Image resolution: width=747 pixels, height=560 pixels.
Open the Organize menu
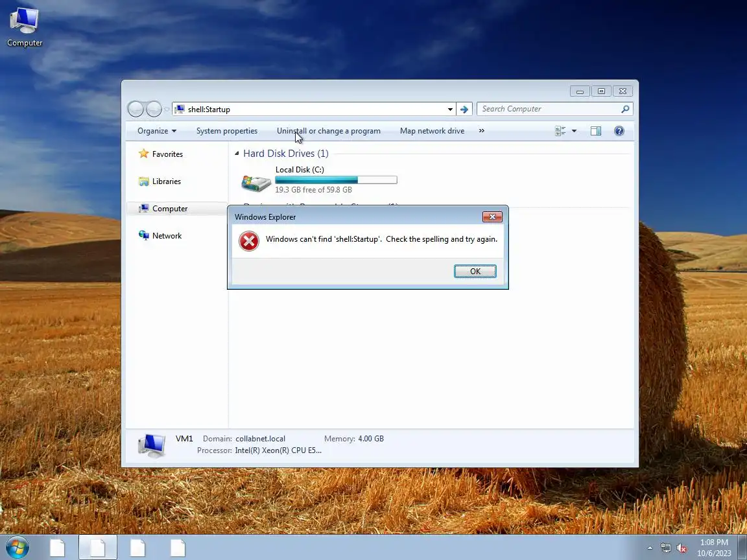click(157, 131)
